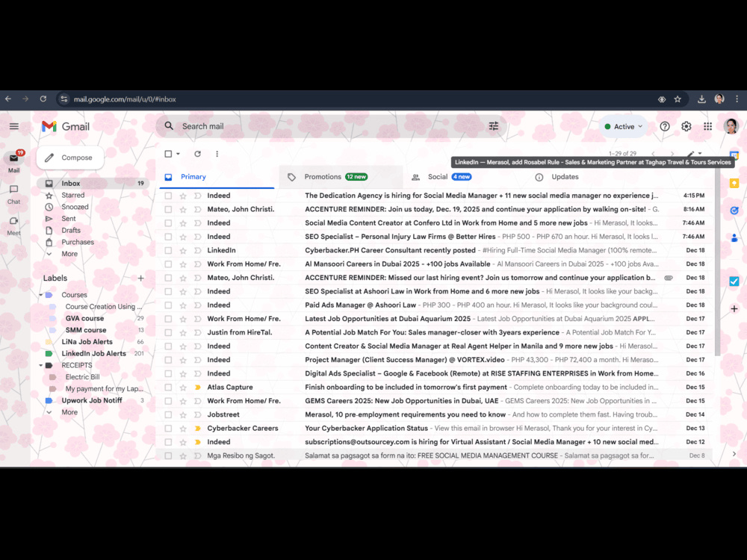Open the LiNa Job Alerts label
This screenshot has width=747, height=560.
point(87,342)
